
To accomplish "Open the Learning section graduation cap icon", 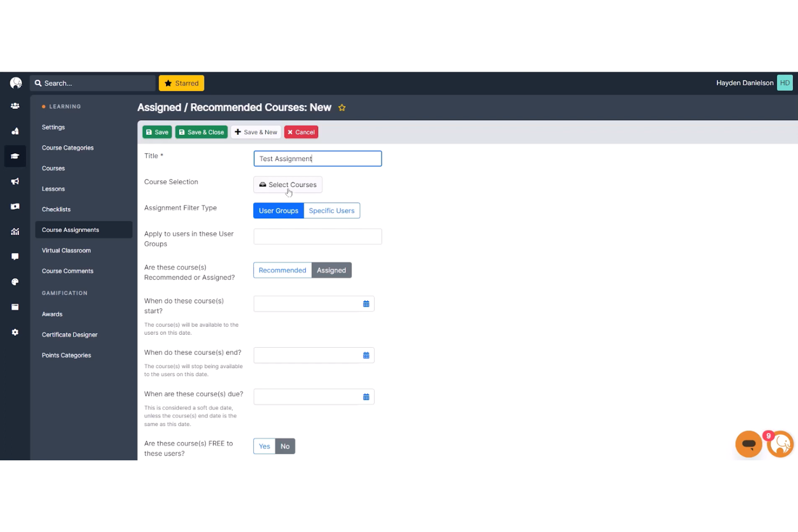I will [x=15, y=156].
